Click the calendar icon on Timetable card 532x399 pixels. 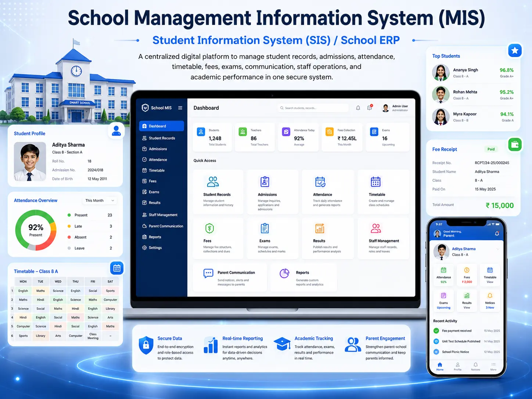(x=117, y=268)
